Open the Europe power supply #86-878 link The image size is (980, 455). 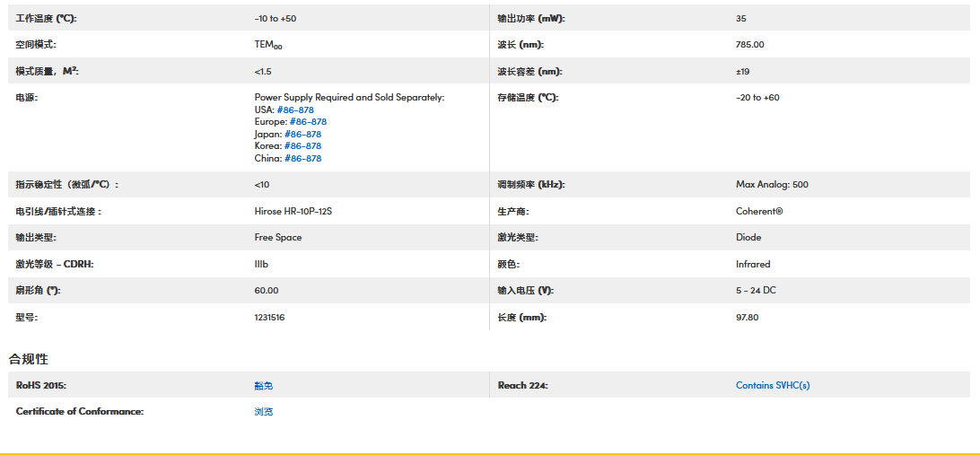[308, 122]
